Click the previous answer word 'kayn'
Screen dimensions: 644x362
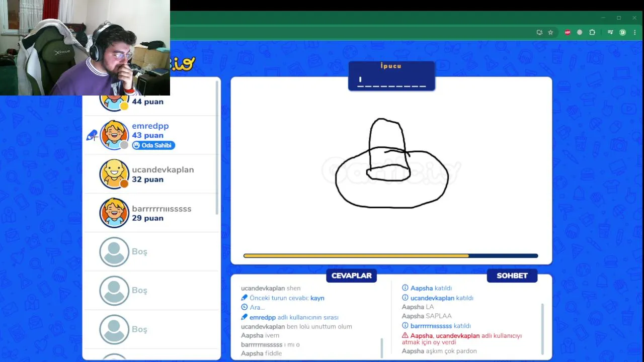click(x=317, y=298)
